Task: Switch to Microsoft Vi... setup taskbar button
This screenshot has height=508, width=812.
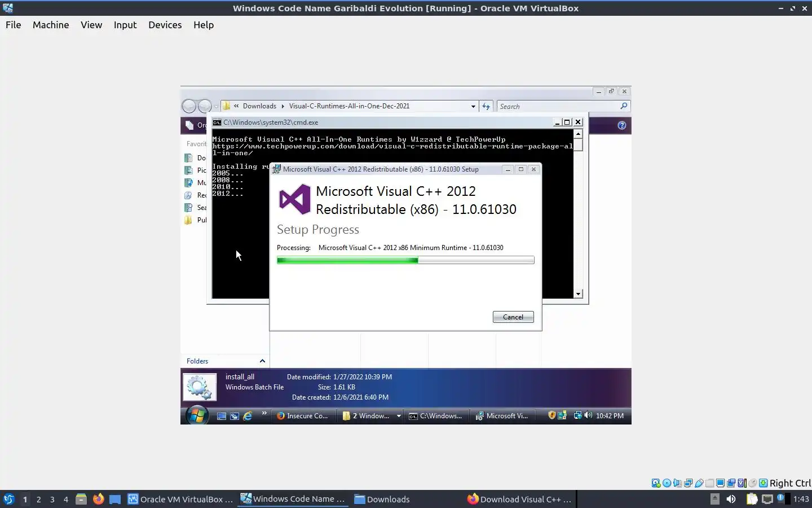Action: pyautogui.click(x=502, y=416)
